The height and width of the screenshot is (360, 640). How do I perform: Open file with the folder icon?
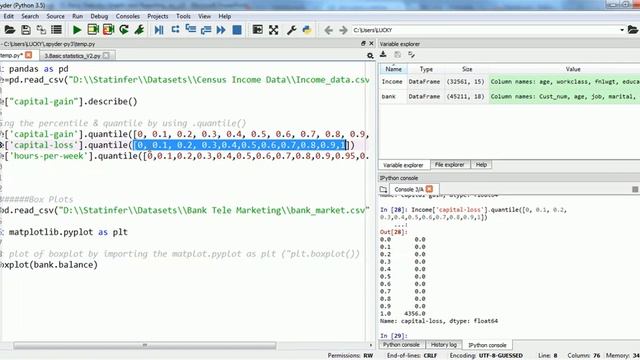9,30
